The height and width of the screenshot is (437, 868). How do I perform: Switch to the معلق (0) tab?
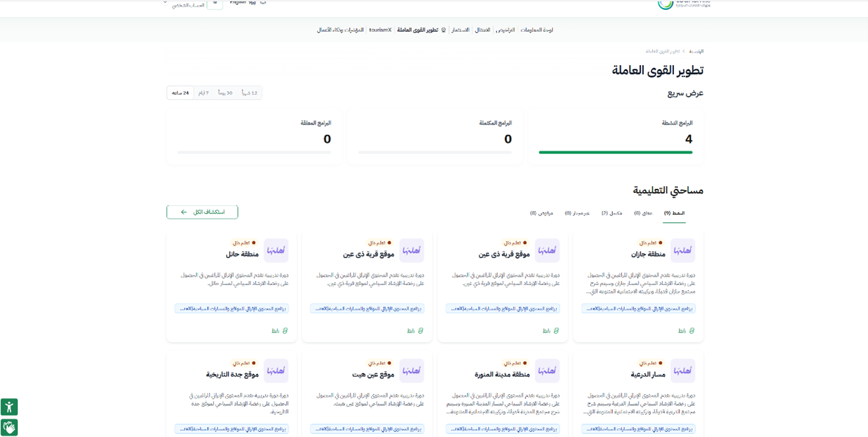[x=643, y=213]
